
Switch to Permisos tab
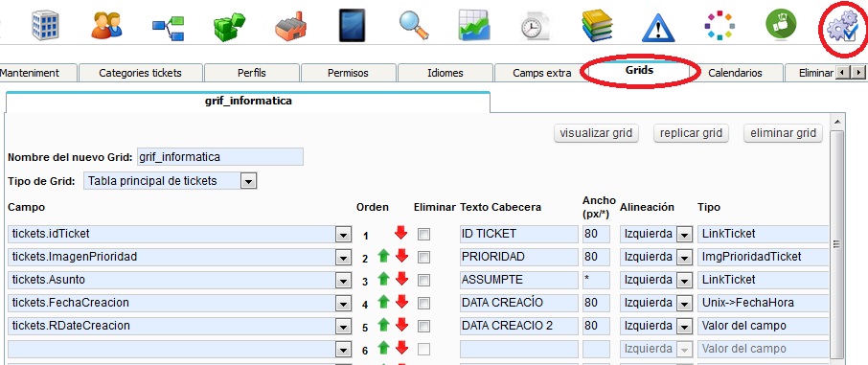[348, 73]
